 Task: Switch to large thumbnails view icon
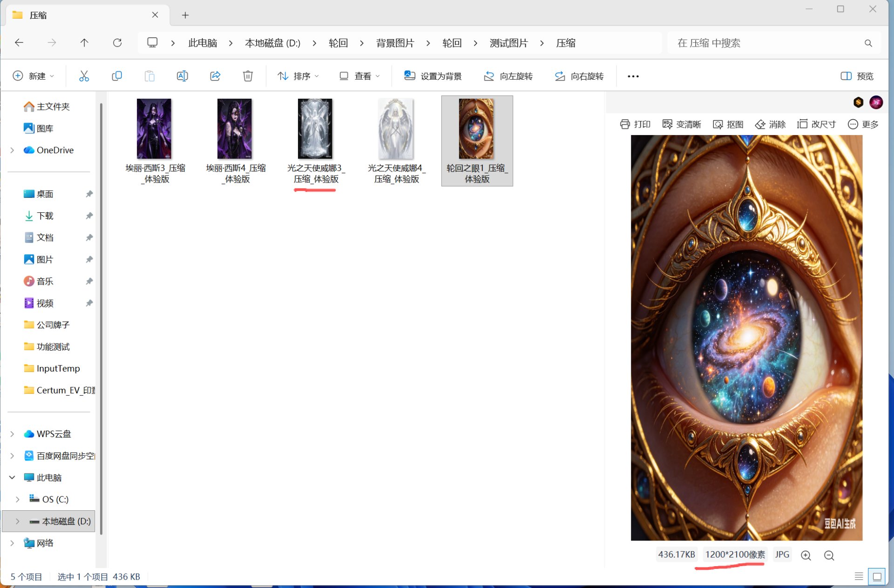[x=877, y=576]
